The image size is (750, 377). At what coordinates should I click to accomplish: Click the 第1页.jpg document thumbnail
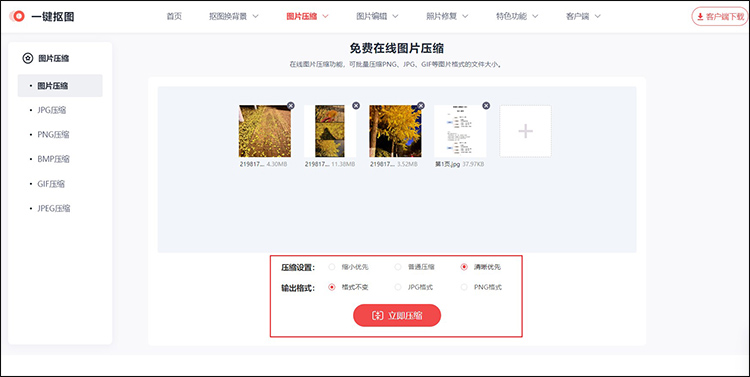[x=460, y=131]
